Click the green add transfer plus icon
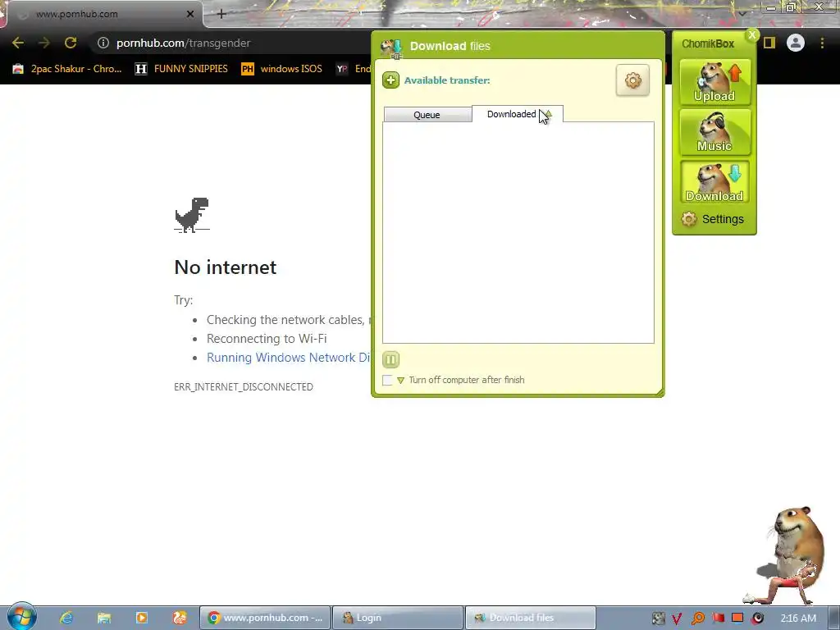Image resolution: width=840 pixels, height=630 pixels. point(390,80)
